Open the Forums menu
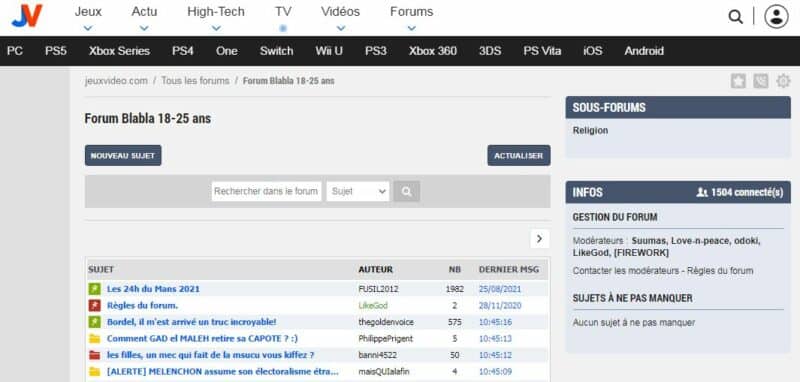 412,12
